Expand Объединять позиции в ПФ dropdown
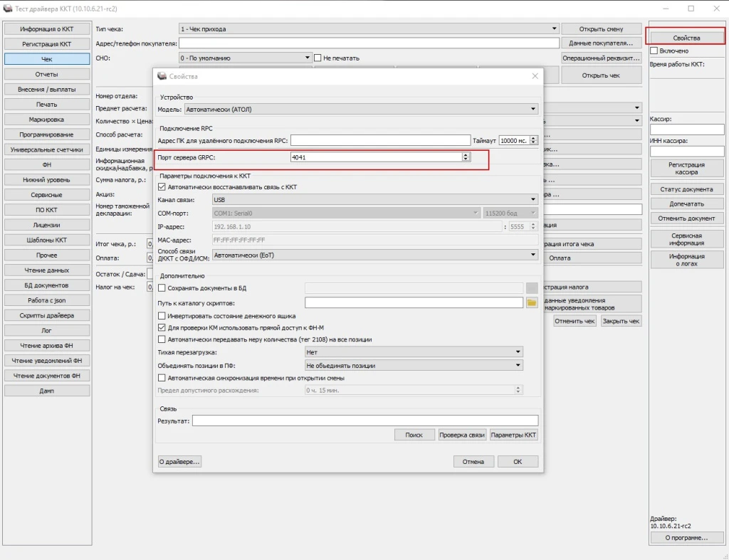 pos(413,366)
